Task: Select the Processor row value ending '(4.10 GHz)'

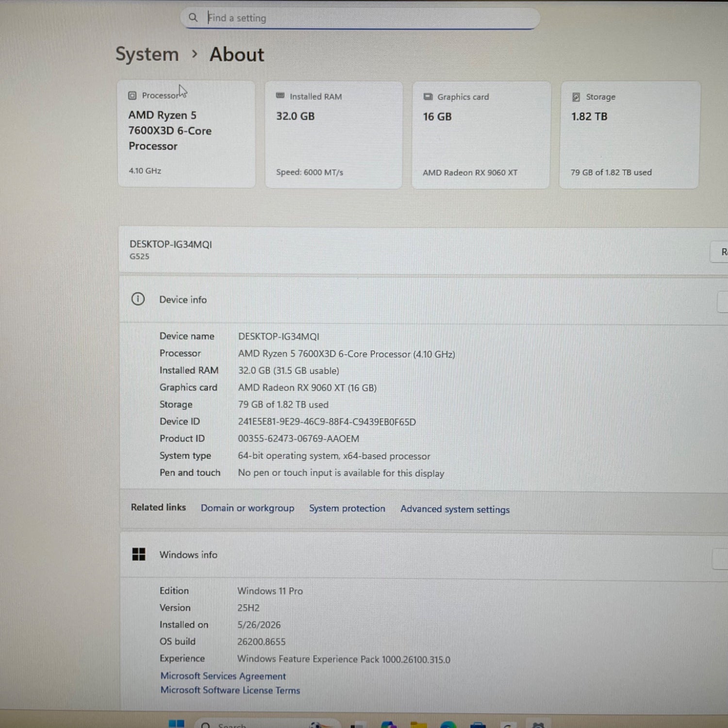Action: 347,354
